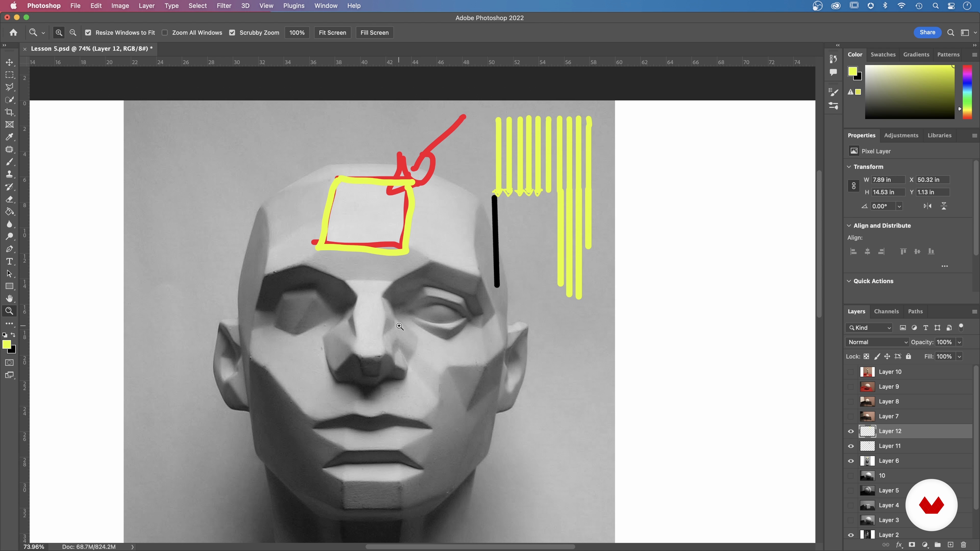Open the layer Opacity dropdown arrow

[x=960, y=342]
